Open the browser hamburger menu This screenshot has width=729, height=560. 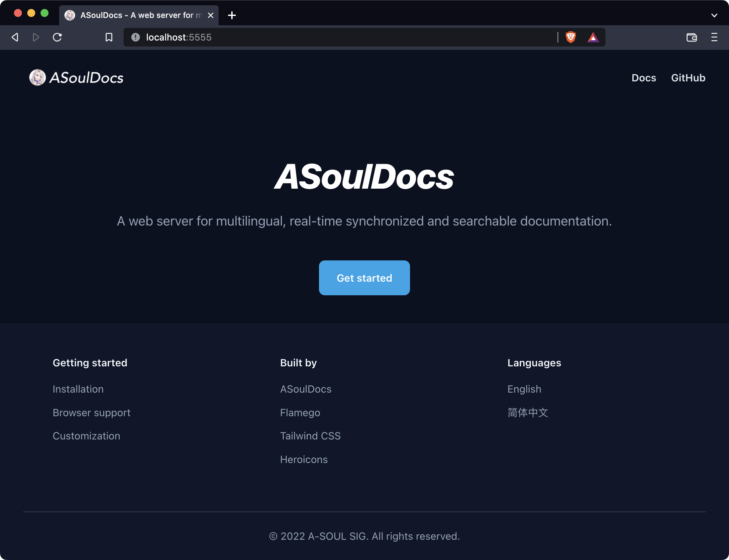714,37
